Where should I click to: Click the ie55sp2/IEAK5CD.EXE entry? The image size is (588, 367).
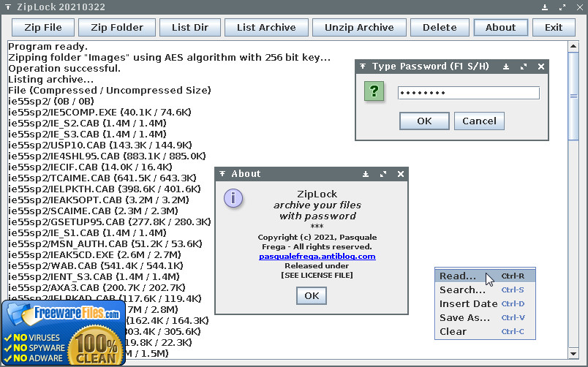(95, 254)
